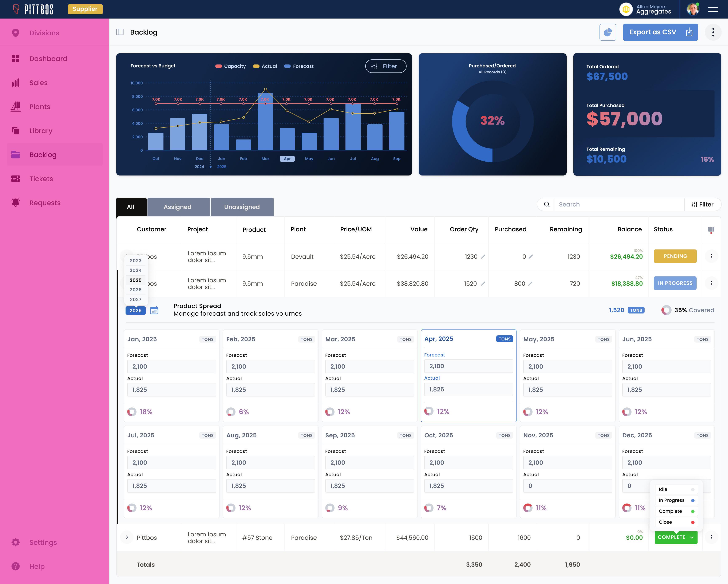Open the kebab menu on the PENDING row
The image size is (728, 584).
(712, 256)
